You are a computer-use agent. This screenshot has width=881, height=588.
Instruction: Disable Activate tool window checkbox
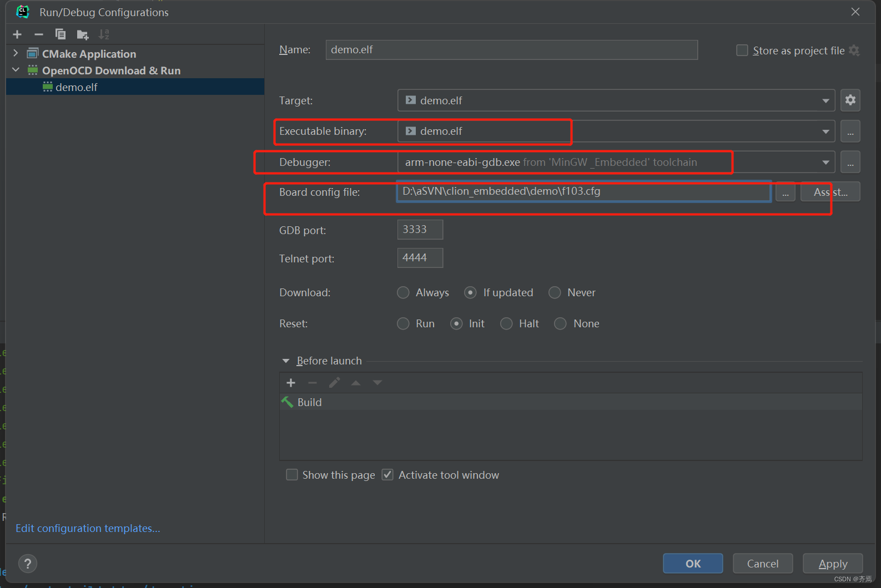387,475
